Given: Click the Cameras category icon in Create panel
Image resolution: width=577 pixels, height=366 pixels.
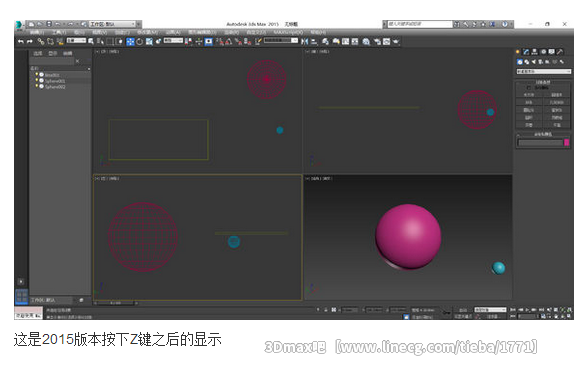Looking at the screenshot, I should [x=540, y=62].
